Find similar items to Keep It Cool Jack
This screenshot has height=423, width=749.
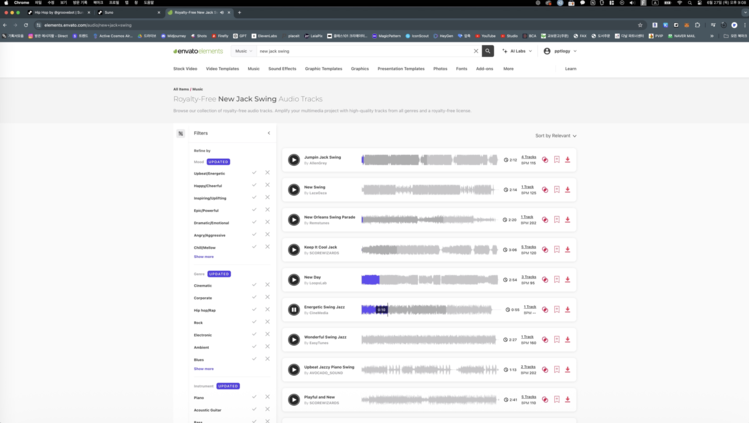pyautogui.click(x=545, y=250)
